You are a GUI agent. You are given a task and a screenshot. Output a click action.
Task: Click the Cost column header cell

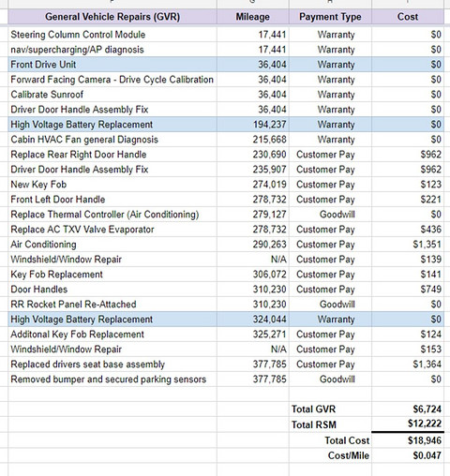click(x=408, y=17)
